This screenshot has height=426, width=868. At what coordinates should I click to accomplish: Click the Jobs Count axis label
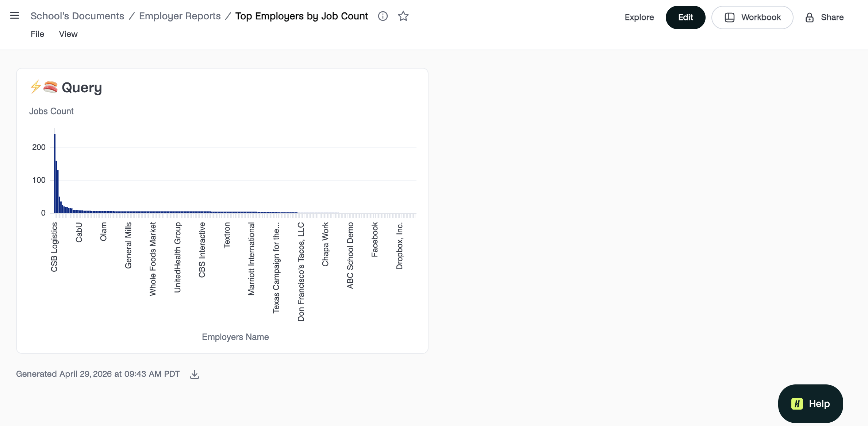click(51, 111)
